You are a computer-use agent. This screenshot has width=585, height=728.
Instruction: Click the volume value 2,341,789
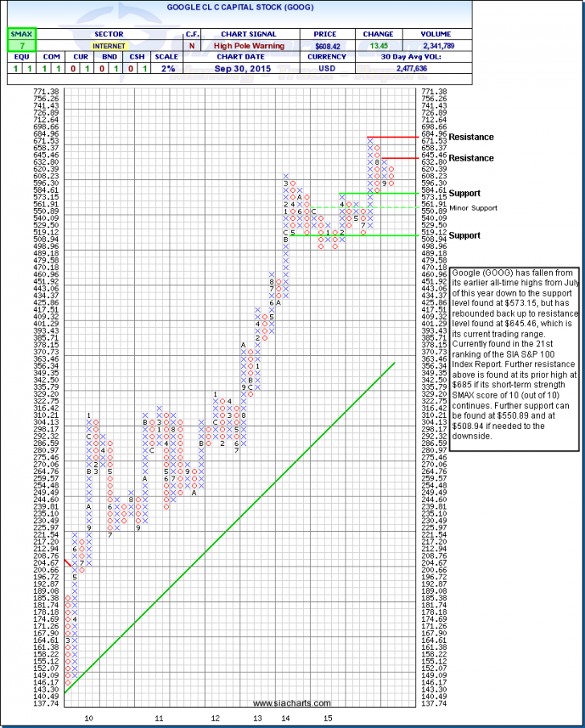pos(434,47)
